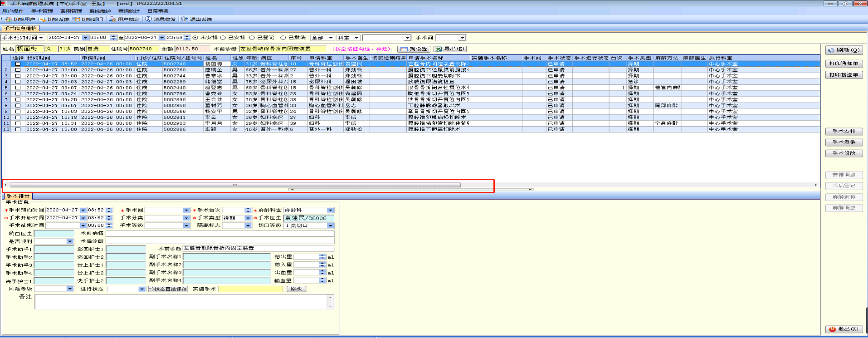Click the 手术安排 button

844,132
